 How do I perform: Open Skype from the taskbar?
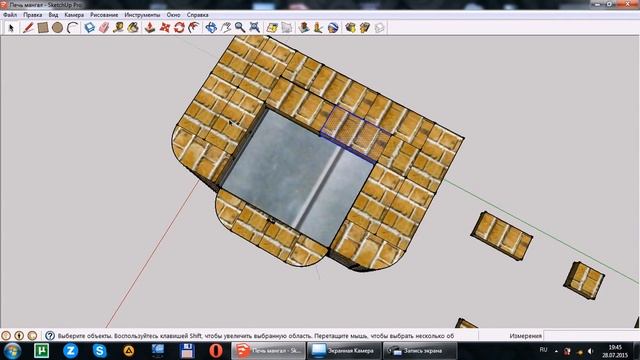click(x=100, y=351)
